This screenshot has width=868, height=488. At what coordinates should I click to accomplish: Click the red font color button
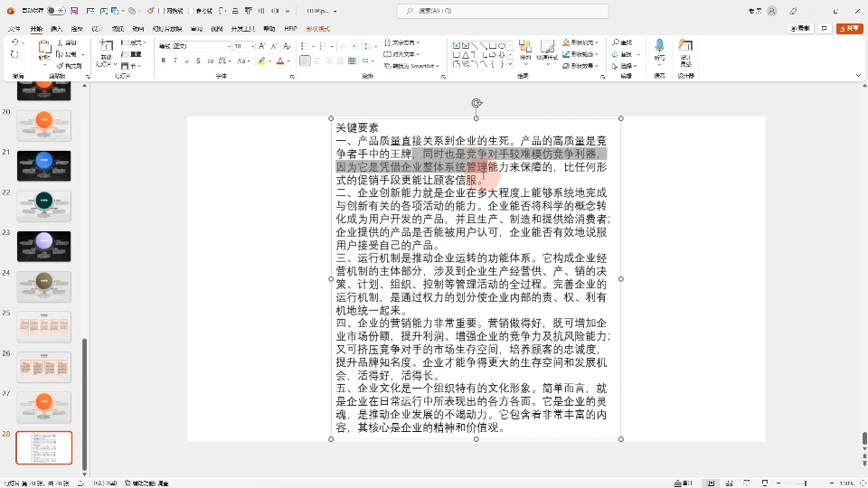[x=280, y=61]
